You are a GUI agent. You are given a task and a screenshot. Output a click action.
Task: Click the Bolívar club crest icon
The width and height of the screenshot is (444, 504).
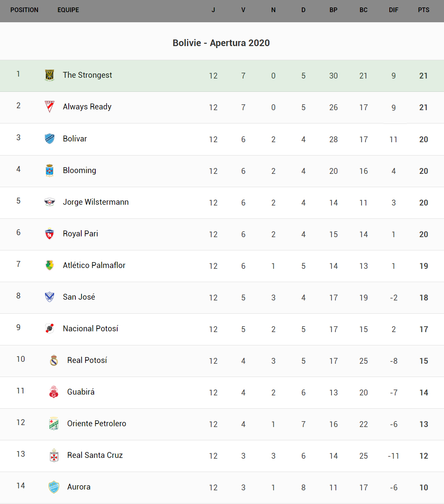coord(50,139)
